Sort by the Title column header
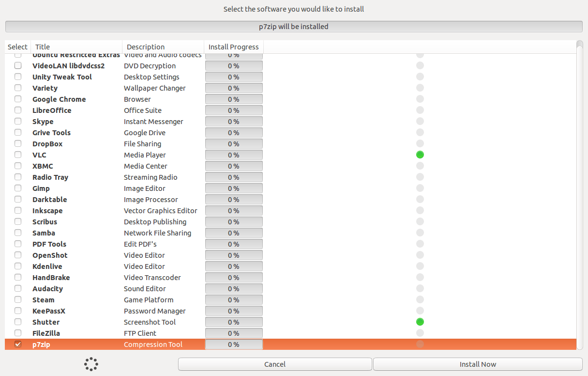 pyautogui.click(x=76, y=47)
